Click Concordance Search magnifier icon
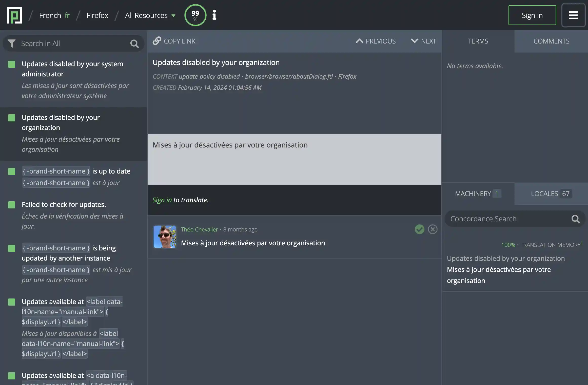Viewport: 588px width, 385px height. pyautogui.click(x=576, y=219)
